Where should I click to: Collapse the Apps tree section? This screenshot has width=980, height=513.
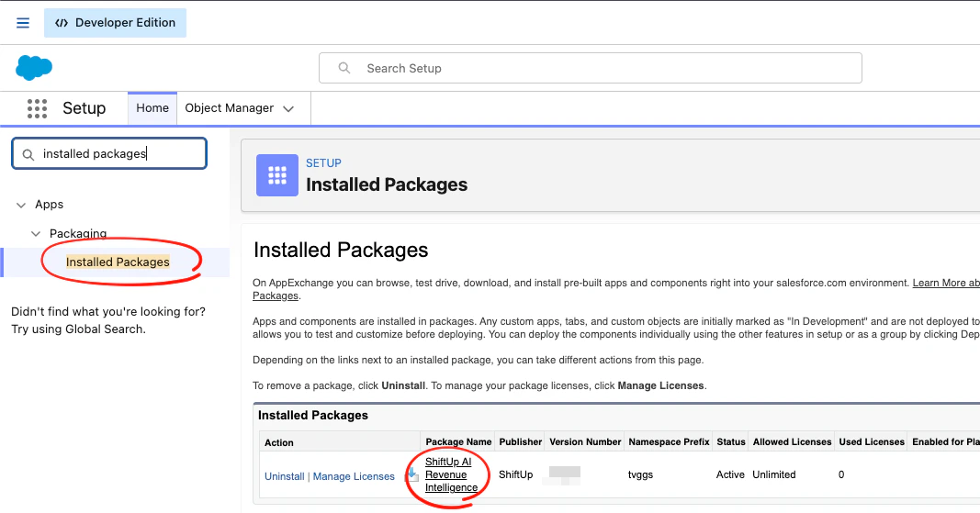[x=21, y=205]
